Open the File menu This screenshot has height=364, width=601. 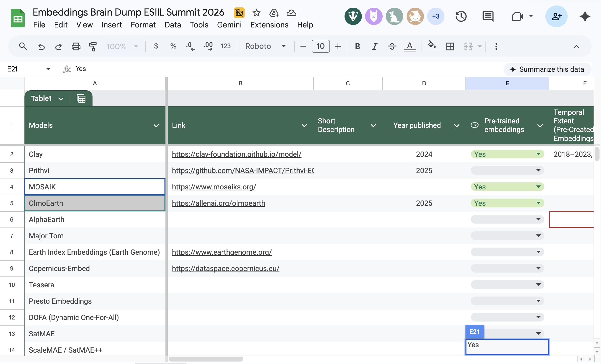pyautogui.click(x=39, y=25)
